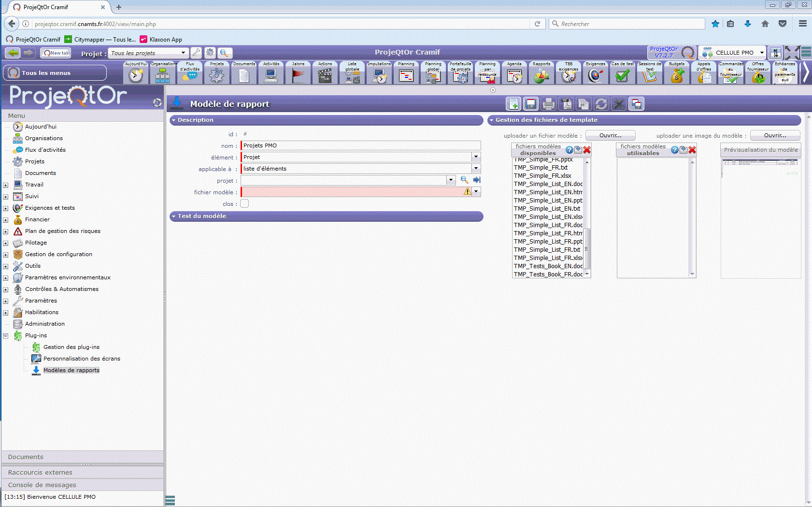
Task: Select Personnalisation des écrans in menu
Action: 82,359
